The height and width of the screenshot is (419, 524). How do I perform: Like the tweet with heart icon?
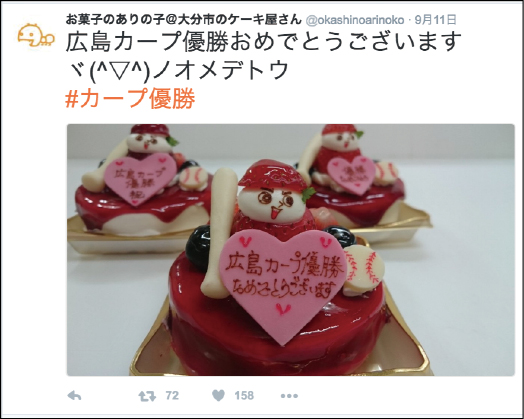click(x=219, y=396)
